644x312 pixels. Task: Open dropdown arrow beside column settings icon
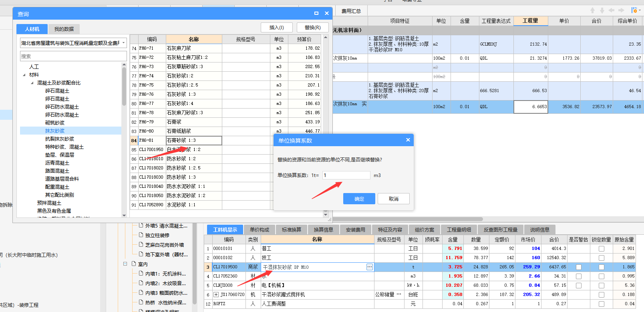tap(640, 10)
